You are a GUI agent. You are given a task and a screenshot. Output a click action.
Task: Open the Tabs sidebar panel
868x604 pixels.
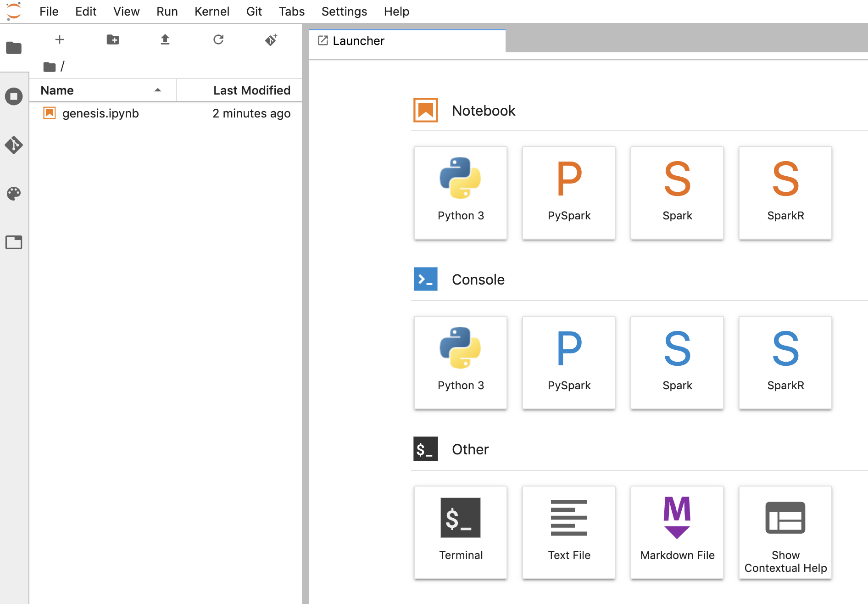tap(14, 242)
